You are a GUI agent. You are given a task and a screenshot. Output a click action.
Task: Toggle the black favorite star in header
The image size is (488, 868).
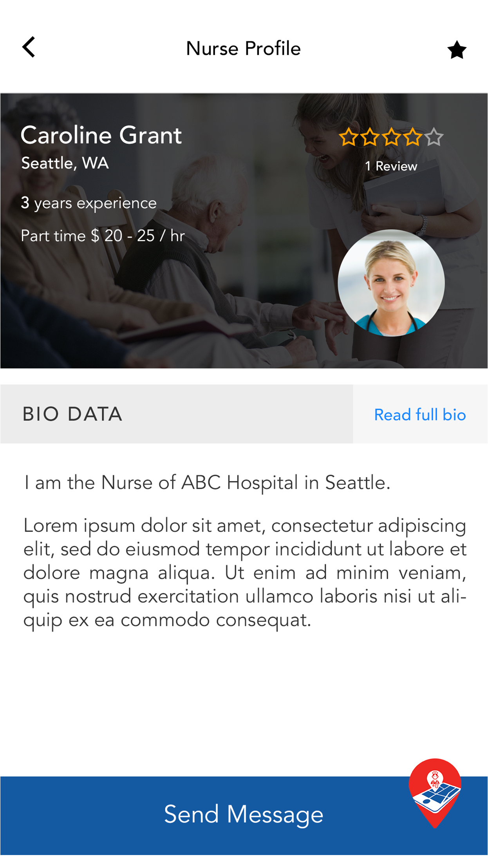pyautogui.click(x=457, y=50)
